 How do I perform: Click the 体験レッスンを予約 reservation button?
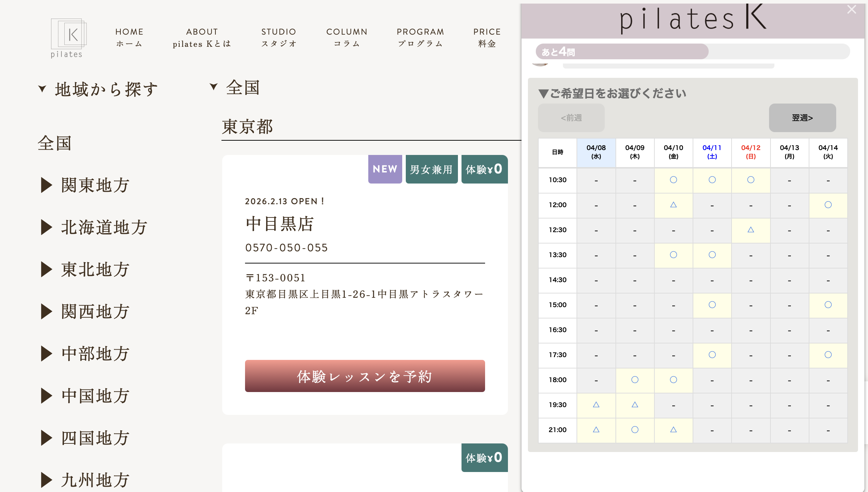click(x=364, y=376)
